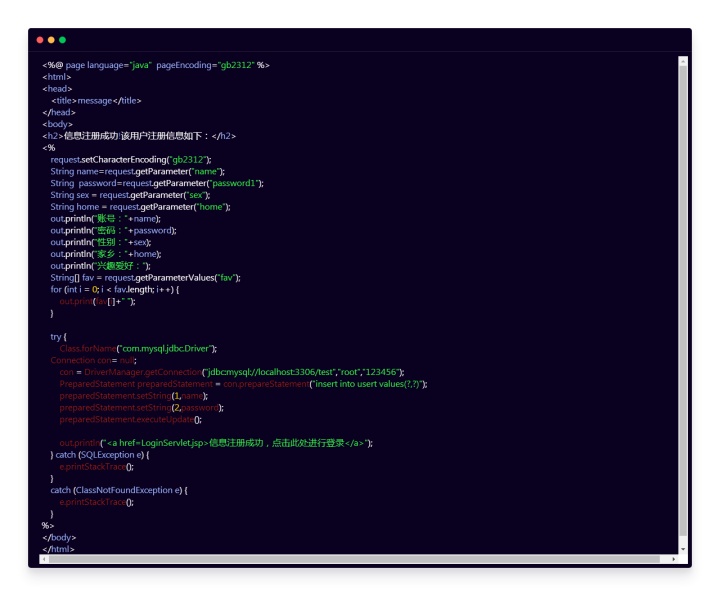Click the con.prepareStatement insert line
This screenshot has width=720, height=596.
click(x=243, y=384)
